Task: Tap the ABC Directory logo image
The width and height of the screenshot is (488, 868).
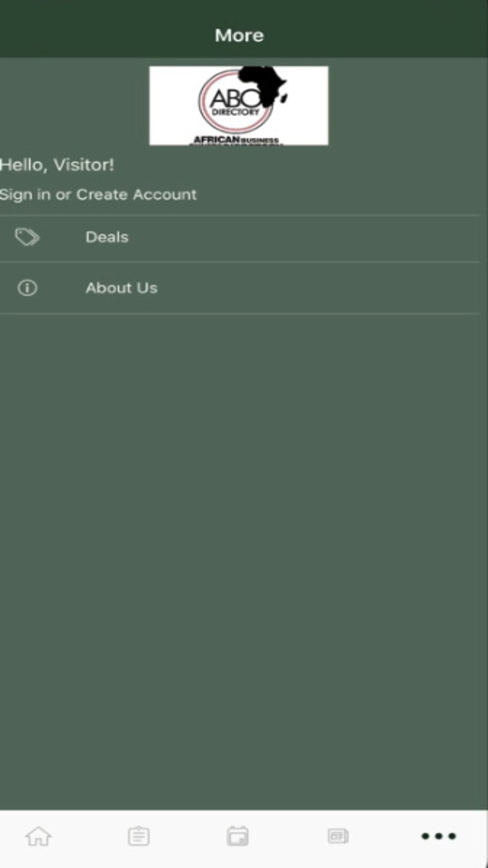Action: (x=239, y=105)
